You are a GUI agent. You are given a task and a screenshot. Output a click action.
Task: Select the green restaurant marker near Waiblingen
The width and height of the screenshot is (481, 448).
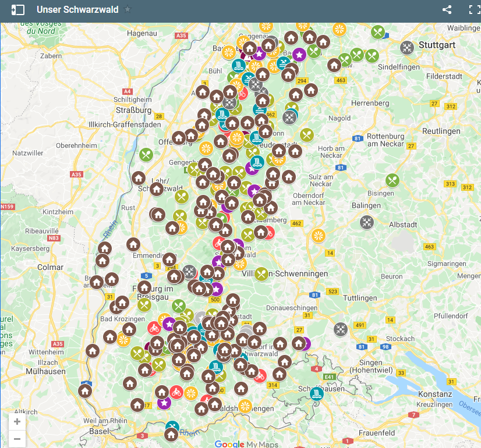pyautogui.click(x=377, y=32)
